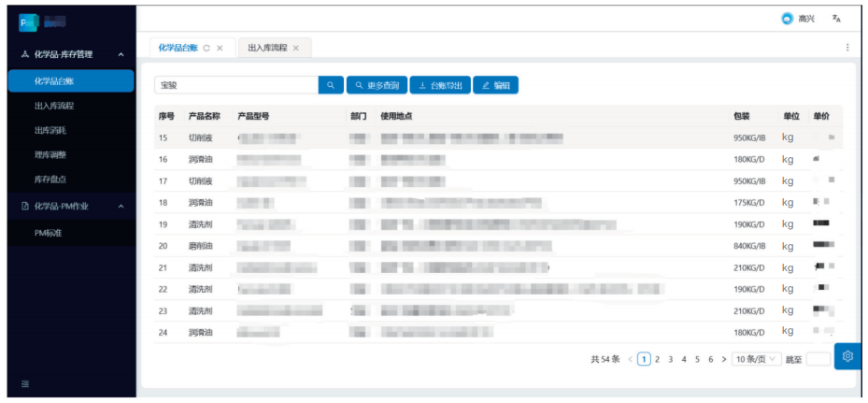
Task: Click the 更多查询 button
Action: click(377, 85)
